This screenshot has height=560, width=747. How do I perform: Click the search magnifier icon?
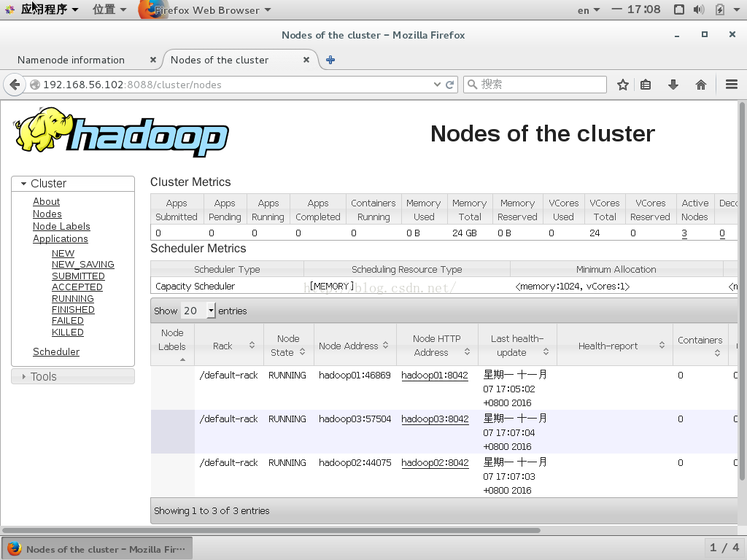472,85
